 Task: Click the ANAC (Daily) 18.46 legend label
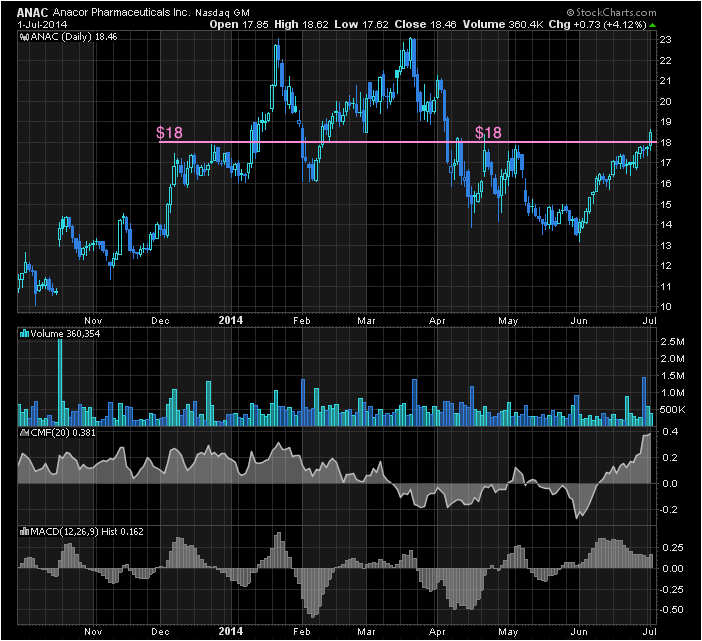pyautogui.click(x=74, y=37)
